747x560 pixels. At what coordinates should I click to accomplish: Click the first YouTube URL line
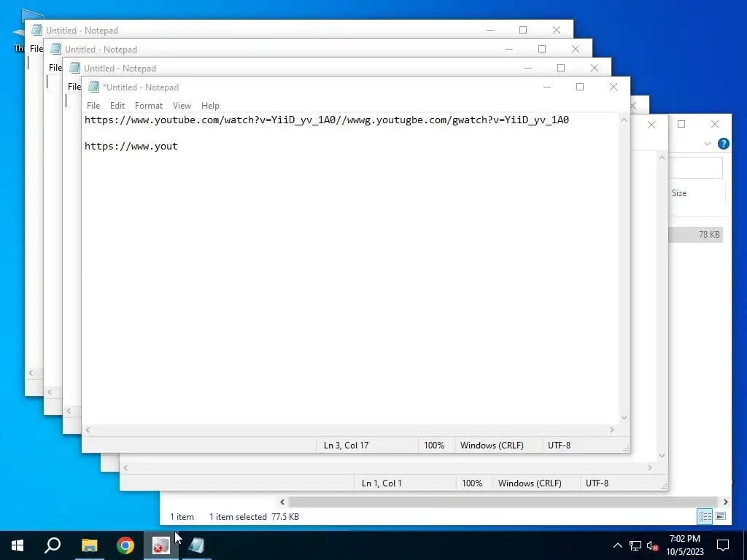click(326, 120)
